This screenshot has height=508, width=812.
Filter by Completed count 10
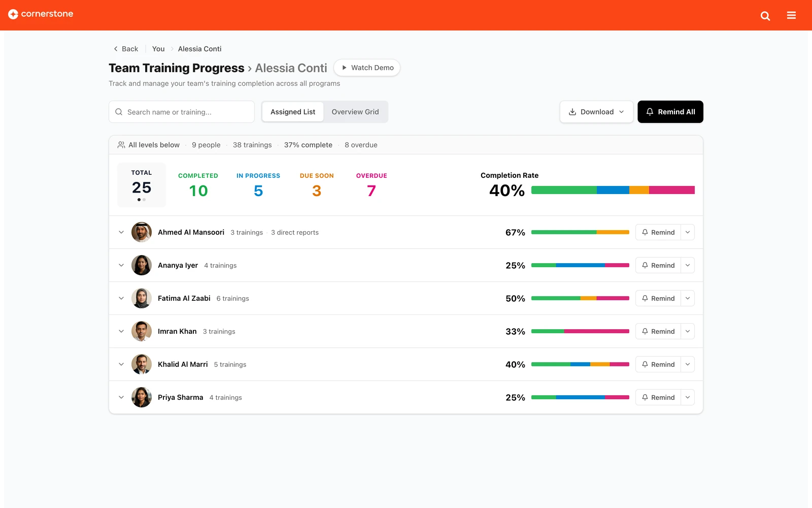click(198, 185)
